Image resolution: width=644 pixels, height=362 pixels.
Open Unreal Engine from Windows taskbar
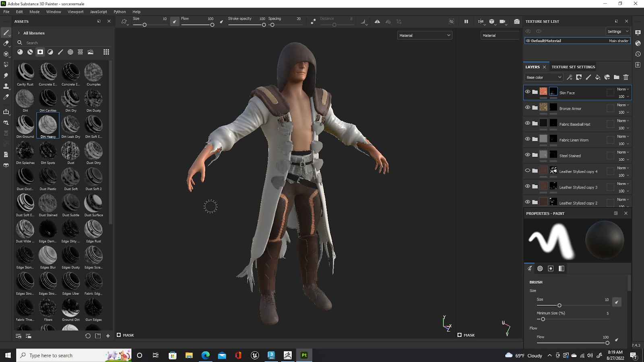click(x=255, y=355)
